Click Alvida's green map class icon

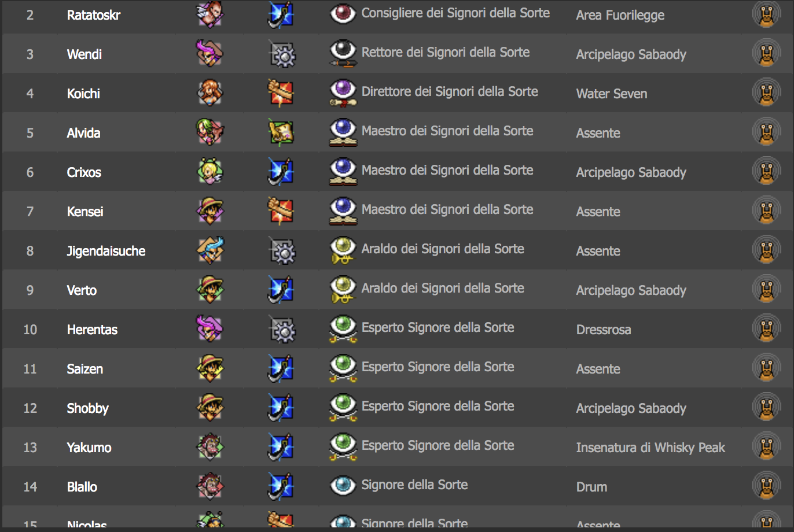point(281,132)
